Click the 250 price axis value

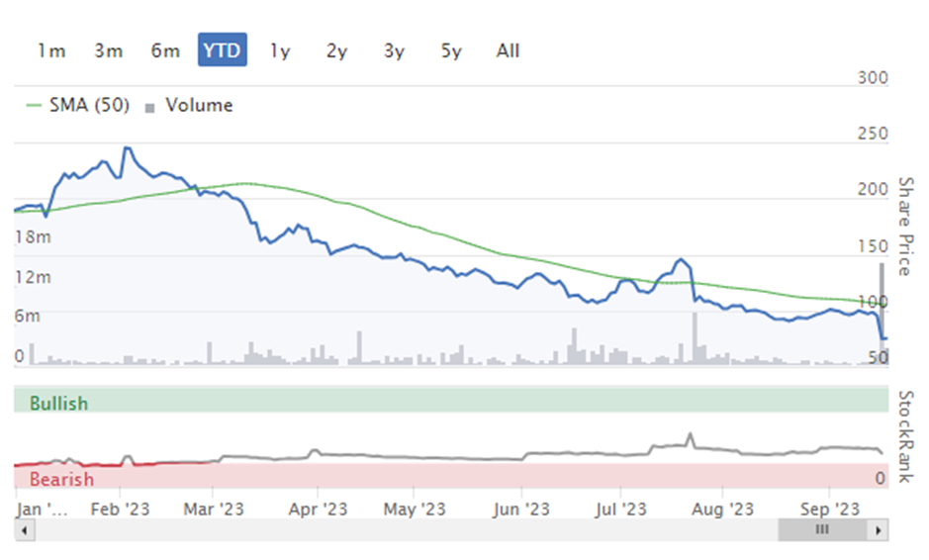[x=873, y=134]
